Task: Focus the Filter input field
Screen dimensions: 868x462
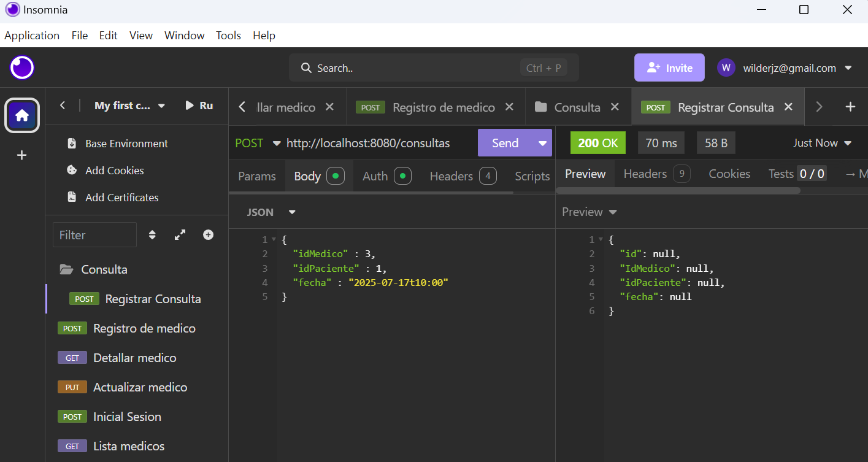Action: 94,235
